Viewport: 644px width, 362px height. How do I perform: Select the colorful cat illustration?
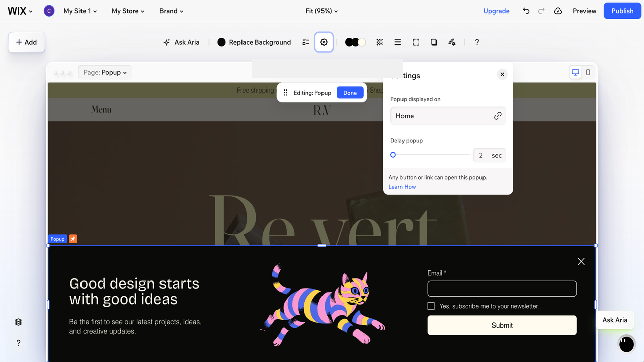point(322,305)
